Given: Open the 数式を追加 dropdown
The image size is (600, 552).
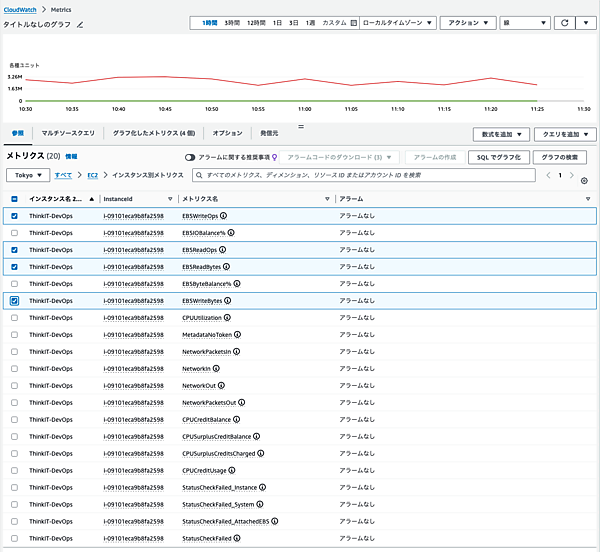Looking at the screenshot, I should (500, 133).
